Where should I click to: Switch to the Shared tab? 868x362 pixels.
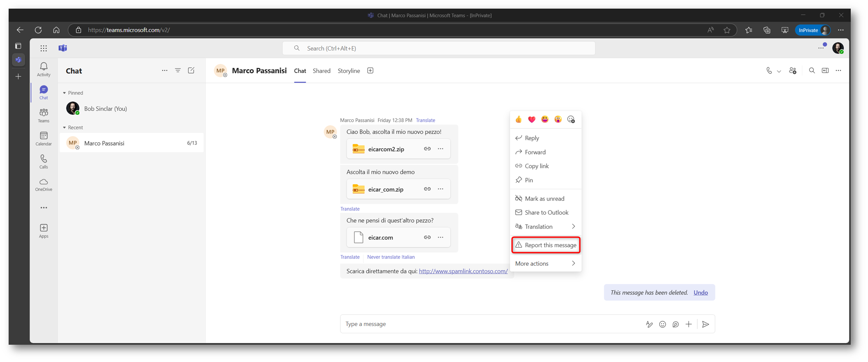[321, 71]
